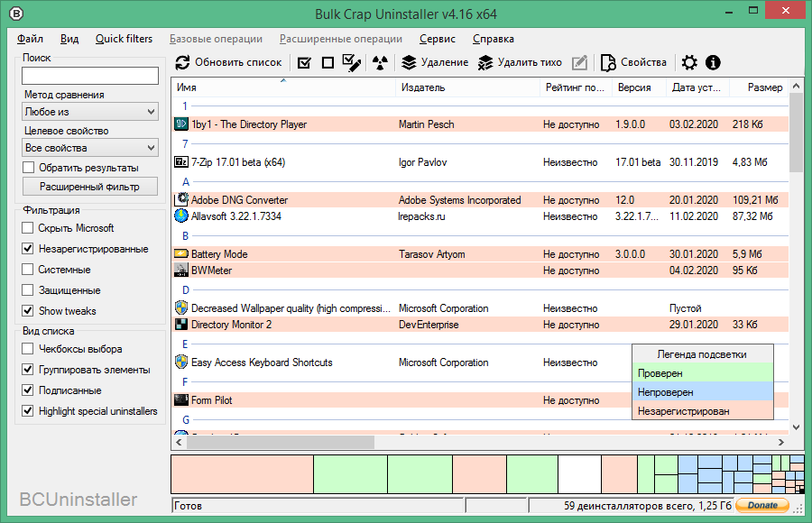Sort by Дата установки column header
812x523 pixels.
[697, 87]
